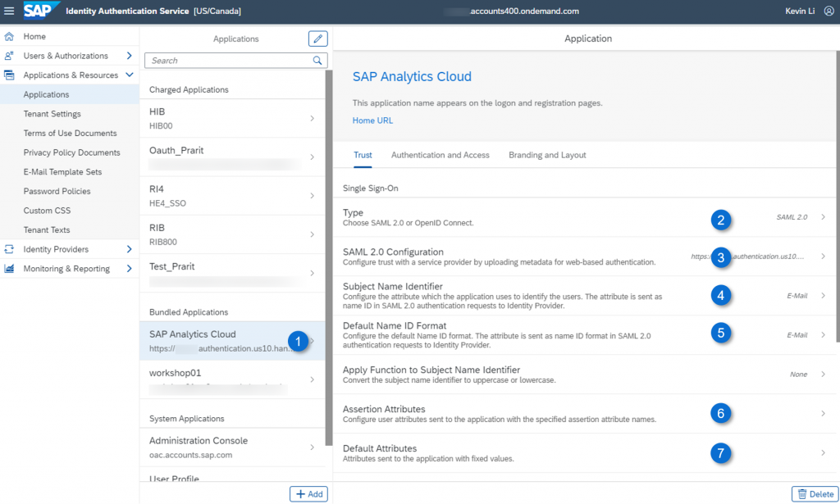840x504 pixels.
Task: Open Type setting chevron
Action: tap(823, 217)
